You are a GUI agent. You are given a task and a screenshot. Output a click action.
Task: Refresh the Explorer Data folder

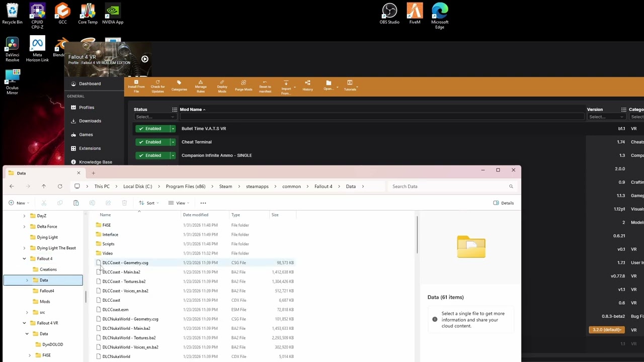click(60, 187)
